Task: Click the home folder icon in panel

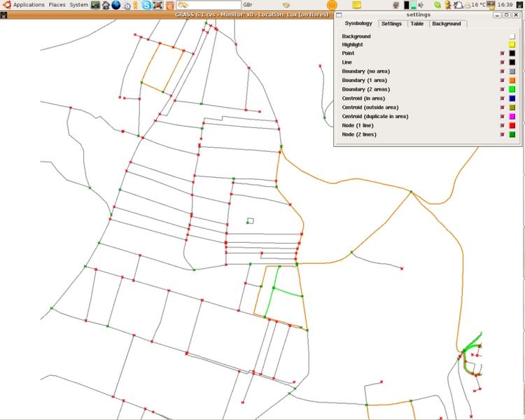Action: (106, 5)
